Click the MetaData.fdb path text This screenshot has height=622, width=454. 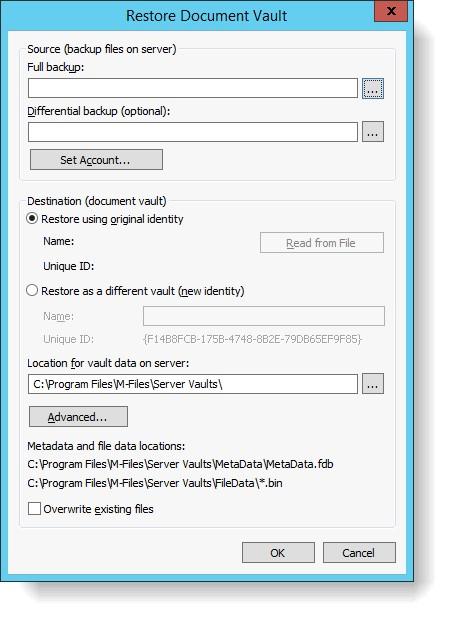tap(181, 464)
